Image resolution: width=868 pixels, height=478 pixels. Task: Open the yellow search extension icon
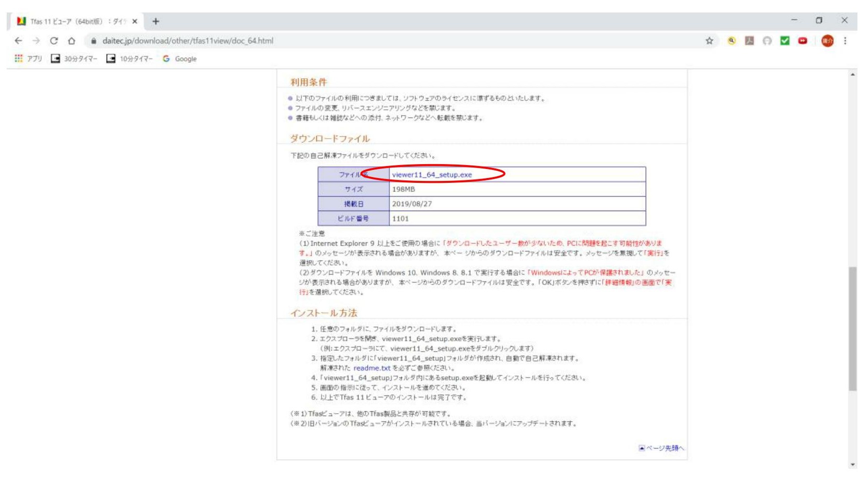click(x=731, y=41)
